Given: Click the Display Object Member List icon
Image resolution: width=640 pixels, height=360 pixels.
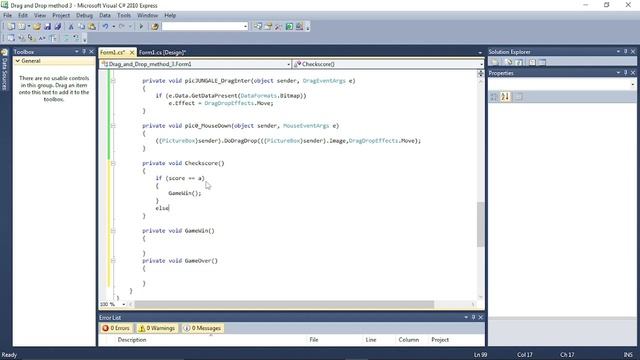Looking at the screenshot, I should click(11, 38).
